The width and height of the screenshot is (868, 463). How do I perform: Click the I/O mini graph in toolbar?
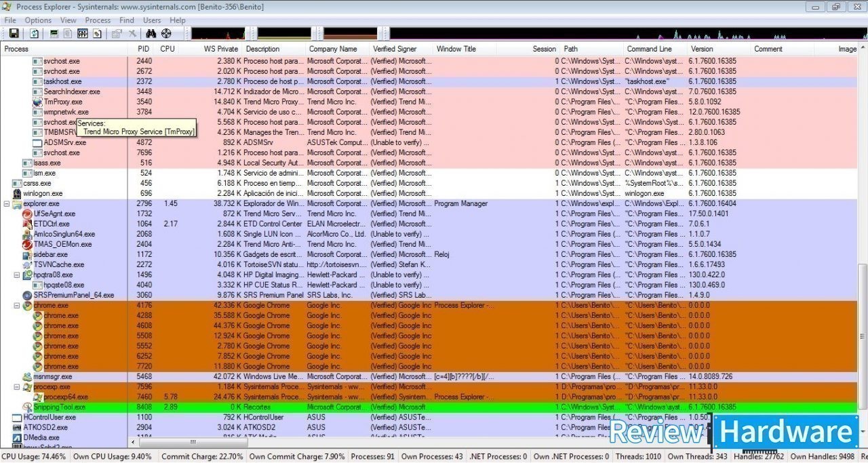[628, 33]
